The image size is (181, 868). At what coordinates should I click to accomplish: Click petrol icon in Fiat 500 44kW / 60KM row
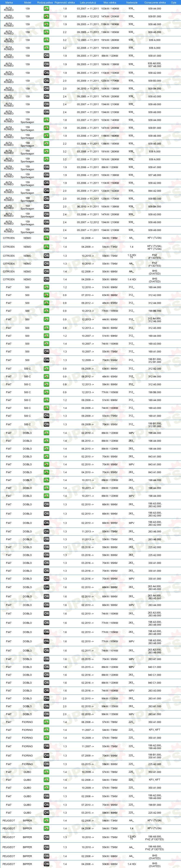pyautogui.click(x=47, y=319)
